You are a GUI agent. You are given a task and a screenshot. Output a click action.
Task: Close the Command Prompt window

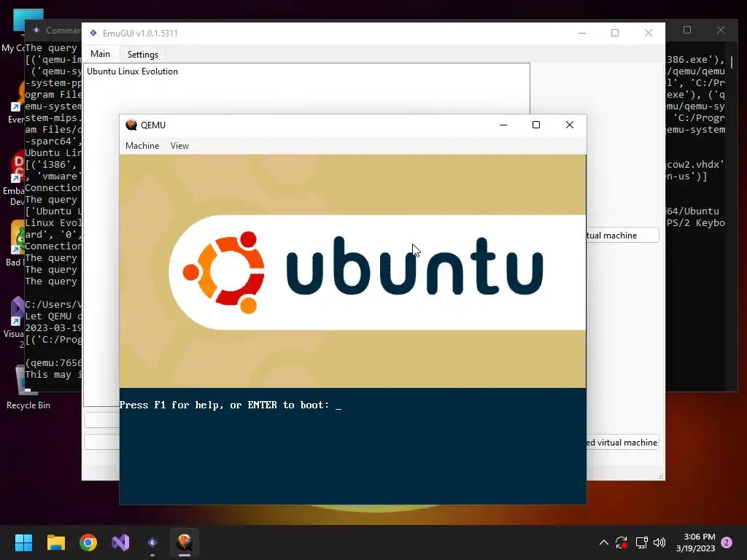click(720, 30)
